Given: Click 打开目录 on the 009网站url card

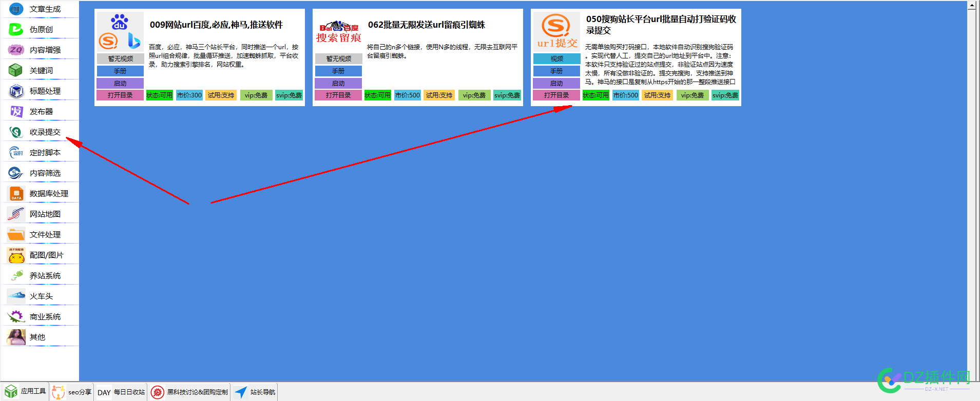Looking at the screenshot, I should point(120,95).
